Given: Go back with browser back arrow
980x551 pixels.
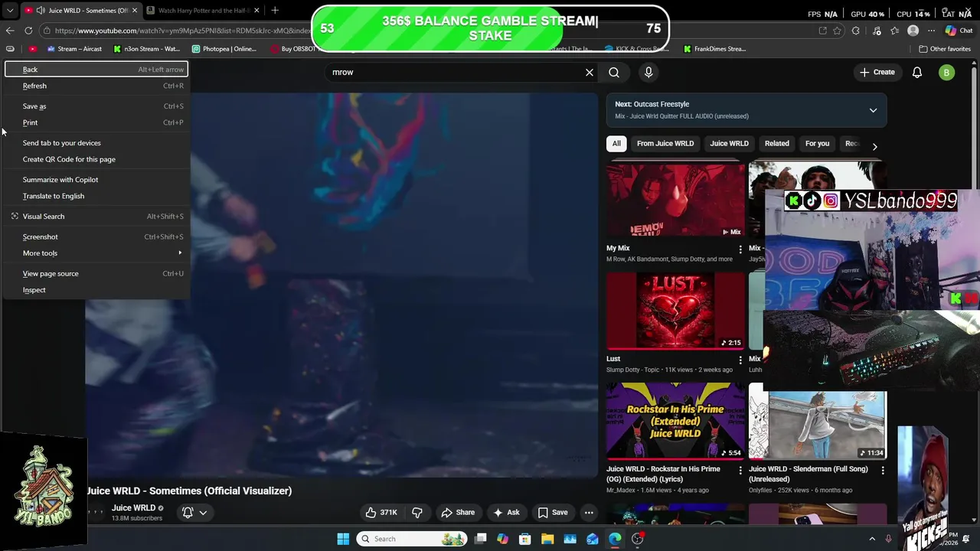Looking at the screenshot, I should coord(9,31).
